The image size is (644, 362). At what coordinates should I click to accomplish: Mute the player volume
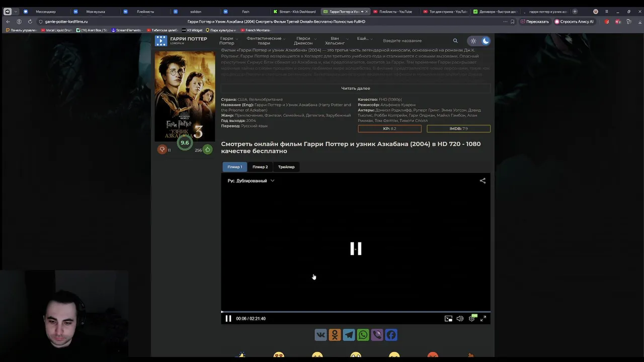[460, 318]
